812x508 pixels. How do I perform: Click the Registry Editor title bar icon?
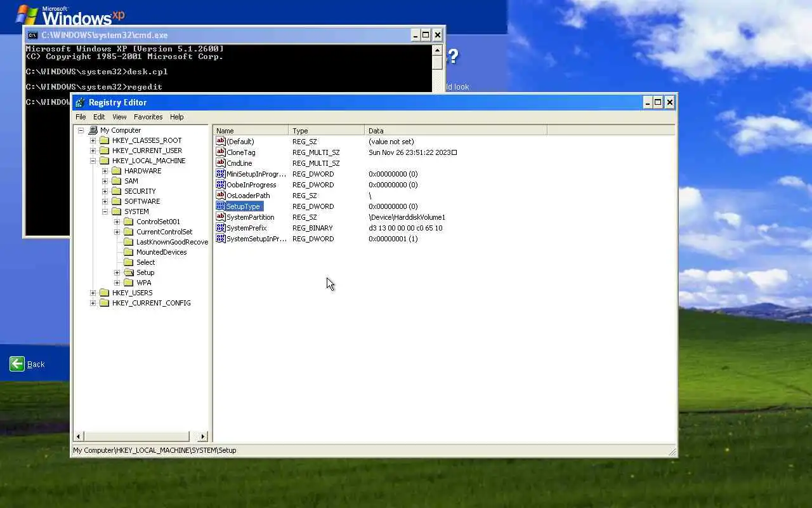[80, 102]
